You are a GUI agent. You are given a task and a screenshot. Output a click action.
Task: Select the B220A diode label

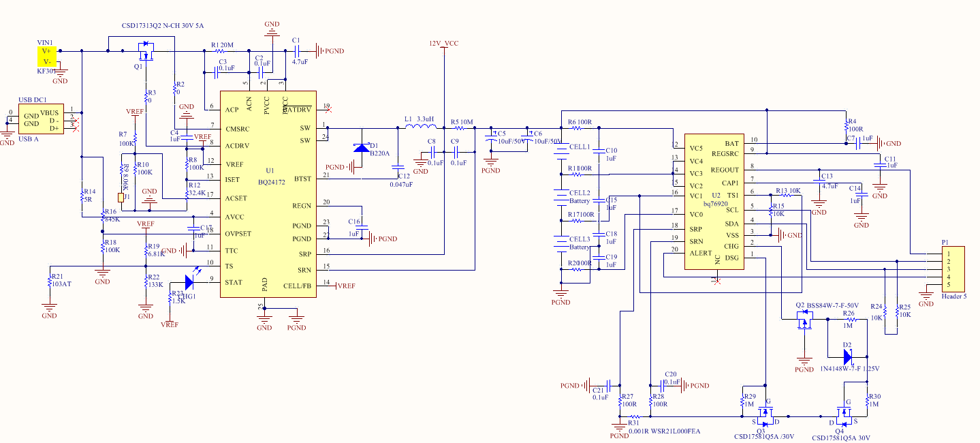379,154
